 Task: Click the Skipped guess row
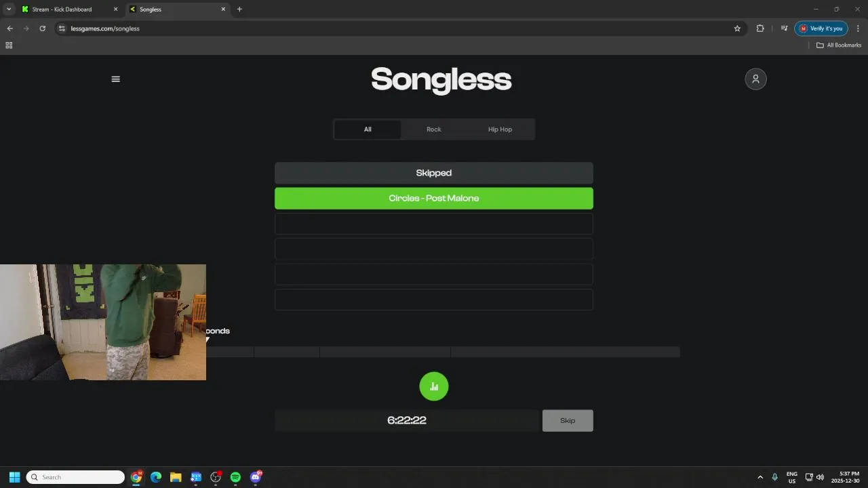[x=434, y=173]
